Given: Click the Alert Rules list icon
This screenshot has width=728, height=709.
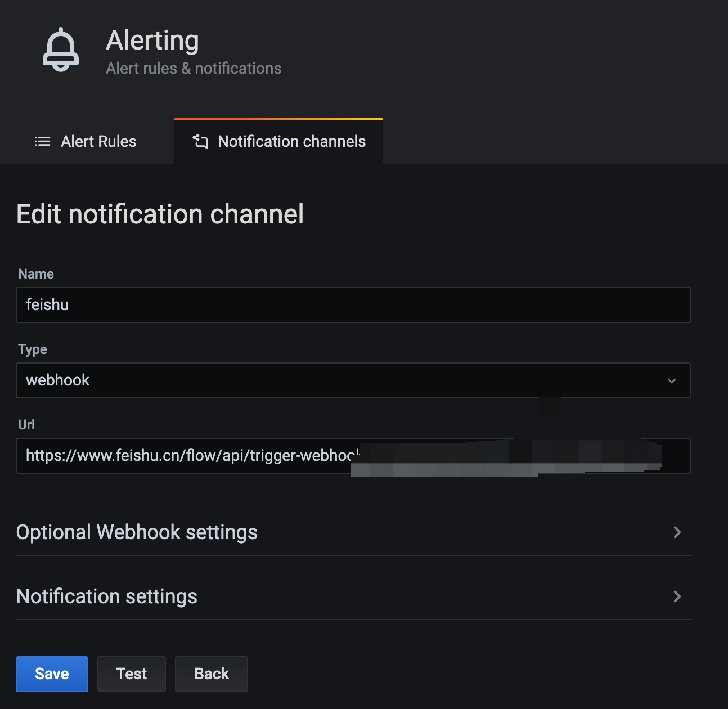Looking at the screenshot, I should point(43,141).
